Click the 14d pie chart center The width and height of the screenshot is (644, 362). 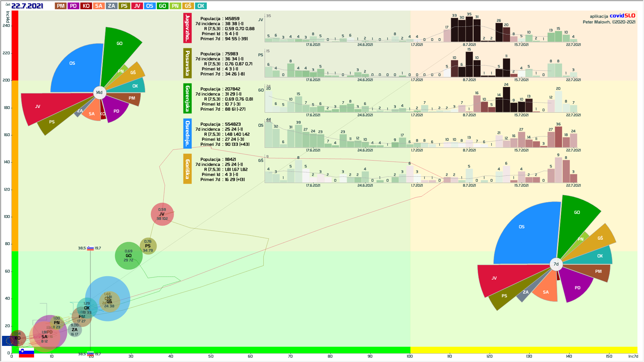(x=99, y=93)
